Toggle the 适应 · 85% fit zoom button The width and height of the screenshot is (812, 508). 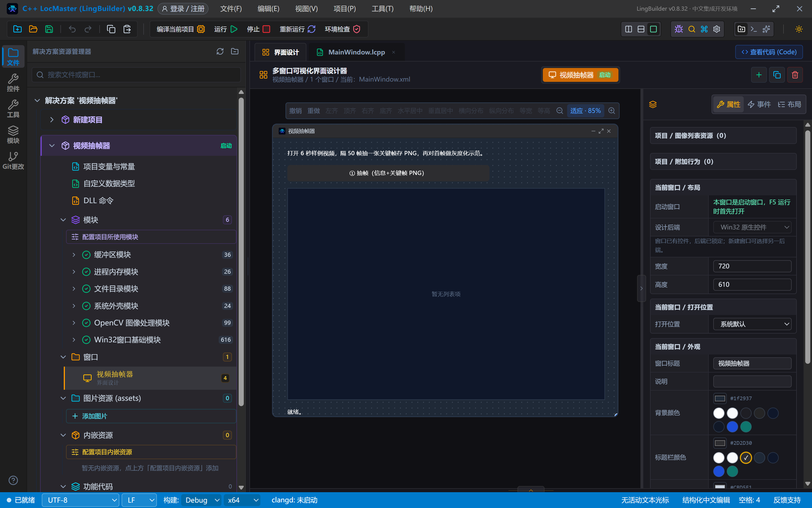pyautogui.click(x=585, y=111)
